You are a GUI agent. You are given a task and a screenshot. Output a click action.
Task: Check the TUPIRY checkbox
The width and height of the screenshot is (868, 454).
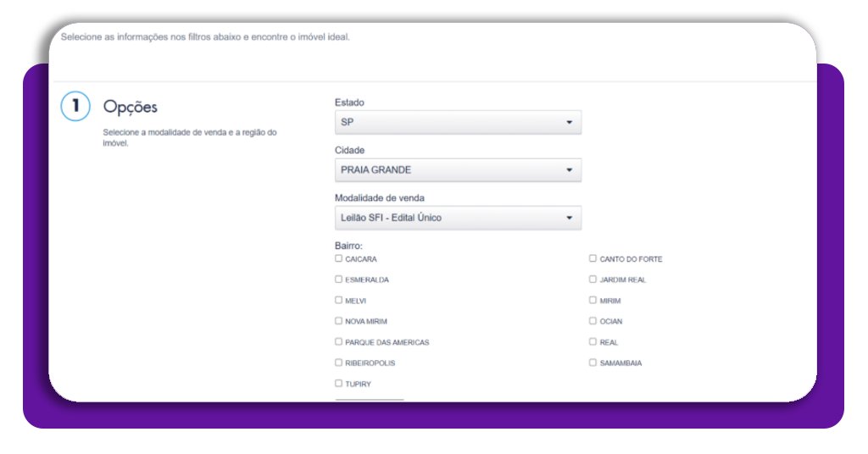coord(339,384)
